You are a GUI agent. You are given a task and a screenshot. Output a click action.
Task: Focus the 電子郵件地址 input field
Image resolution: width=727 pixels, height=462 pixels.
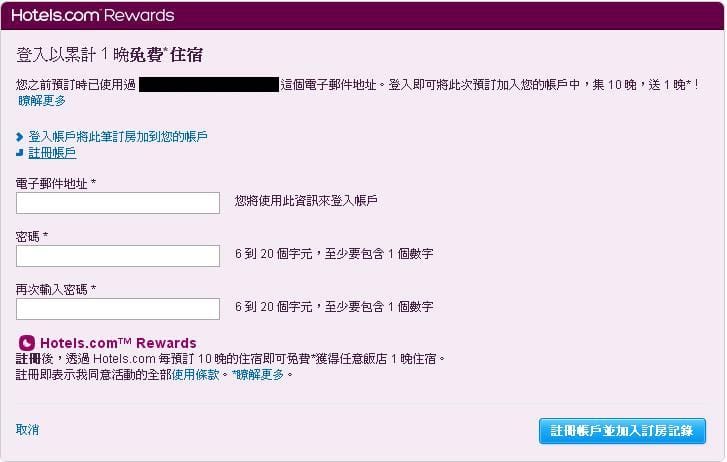point(118,203)
